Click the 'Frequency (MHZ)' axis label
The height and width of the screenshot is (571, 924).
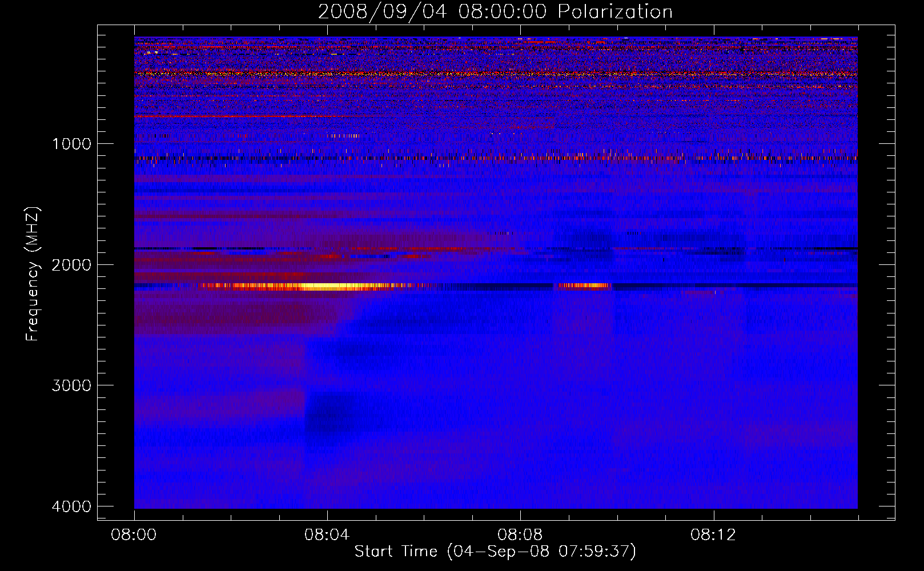33,274
